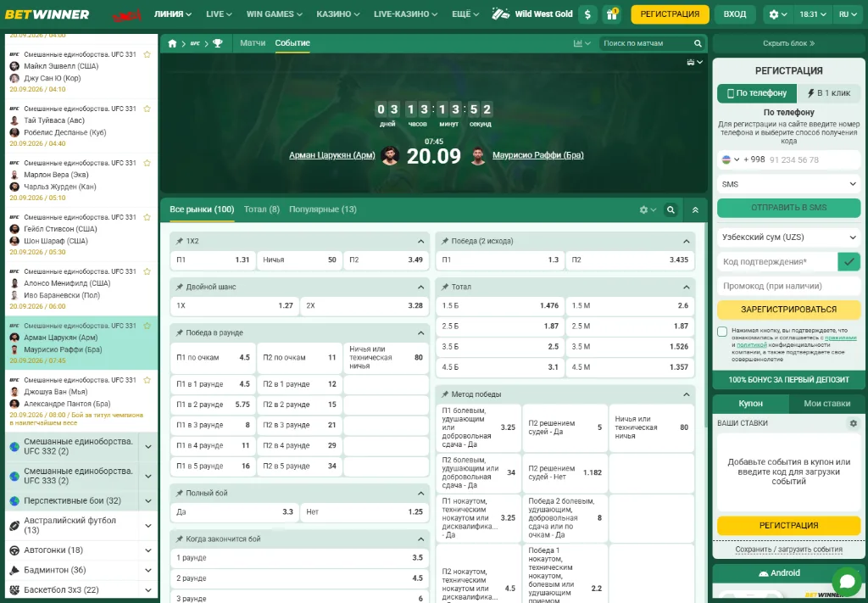The image size is (868, 603).
Task: Pin the Когда закончится бой market
Action: pos(180,539)
